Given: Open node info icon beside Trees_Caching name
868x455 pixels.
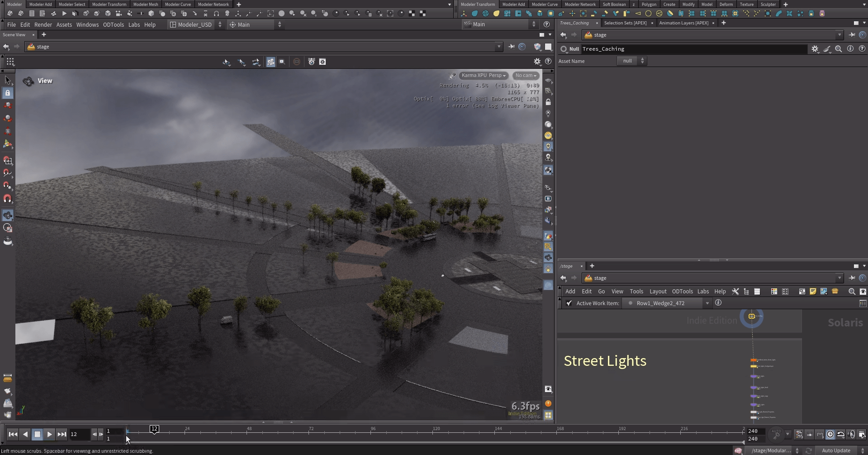Looking at the screenshot, I should point(850,49).
